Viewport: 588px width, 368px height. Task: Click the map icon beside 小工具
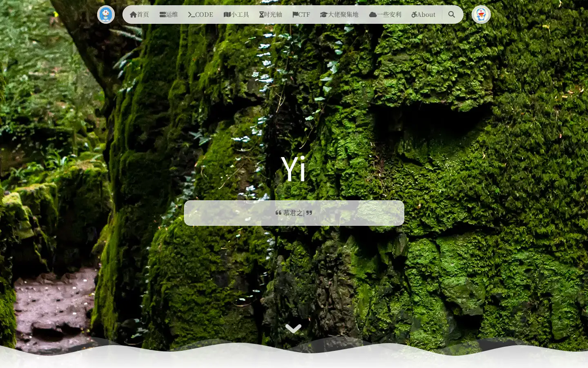coord(227,15)
